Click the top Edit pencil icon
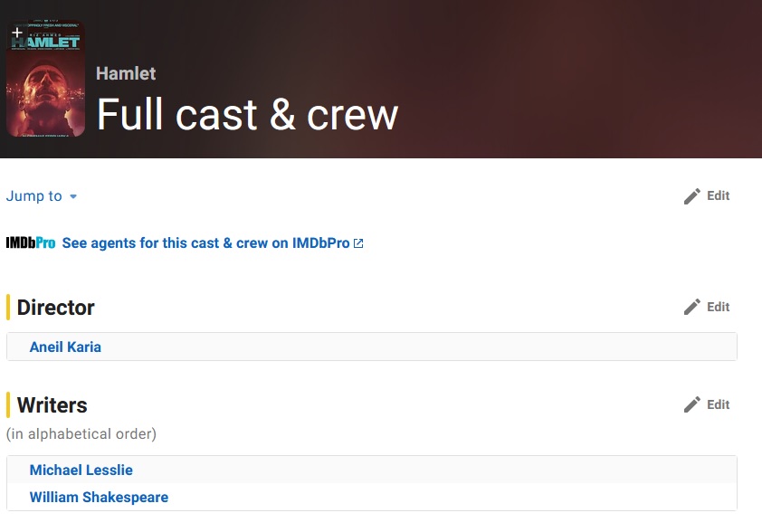The height and width of the screenshot is (532, 762). (692, 195)
